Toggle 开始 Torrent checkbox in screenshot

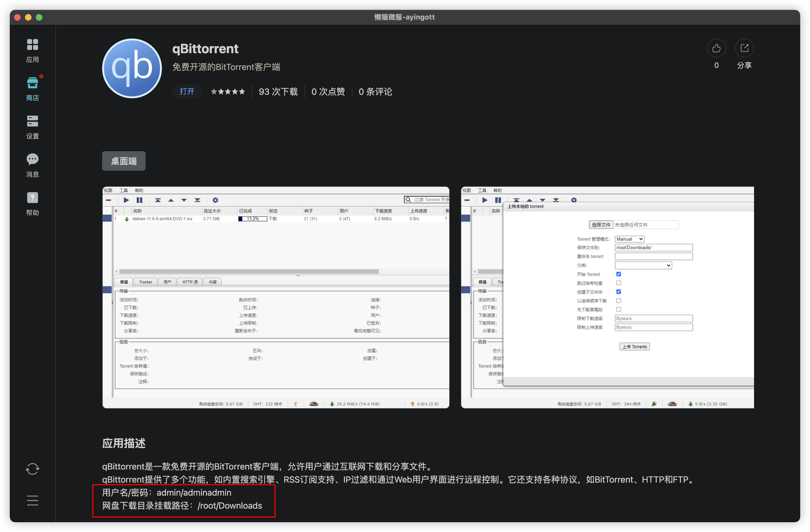coord(619,274)
